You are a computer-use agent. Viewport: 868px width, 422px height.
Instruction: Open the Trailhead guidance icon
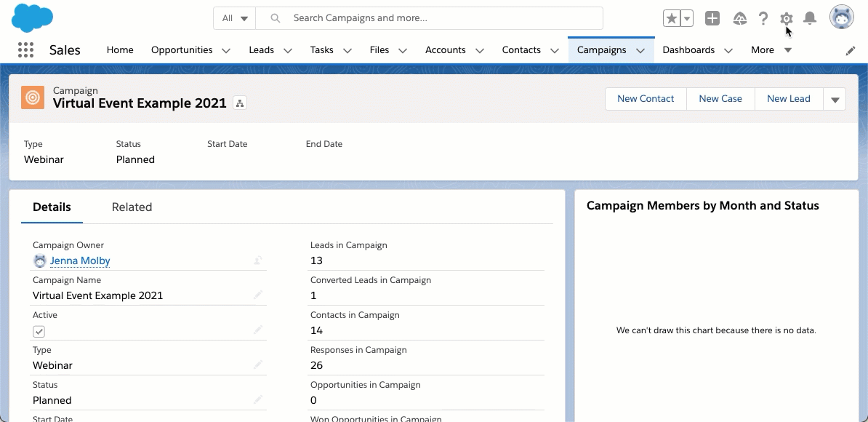tap(740, 19)
